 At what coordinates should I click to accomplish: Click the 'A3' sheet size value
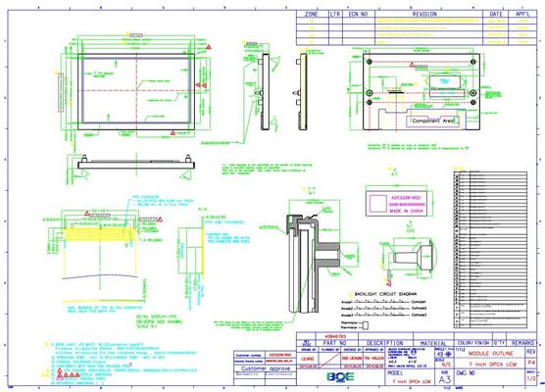tap(445, 379)
